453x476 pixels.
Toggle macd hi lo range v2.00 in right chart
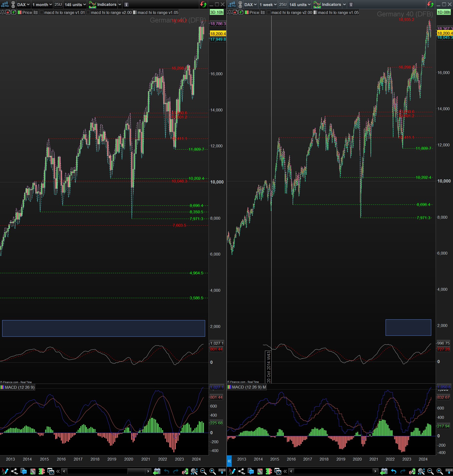[x=269, y=12]
